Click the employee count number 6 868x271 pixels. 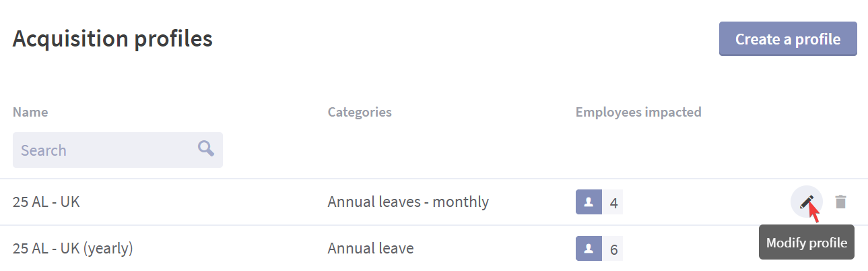click(613, 249)
